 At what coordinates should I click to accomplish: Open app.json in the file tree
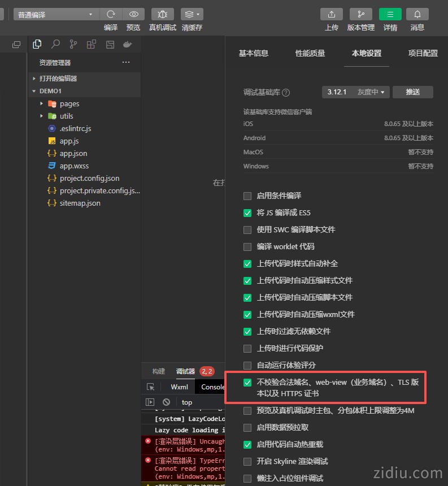tap(73, 153)
